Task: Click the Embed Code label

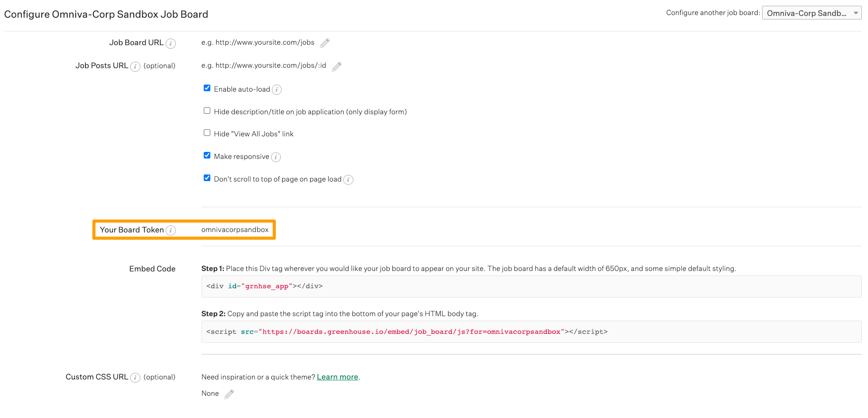Action: 152,269
